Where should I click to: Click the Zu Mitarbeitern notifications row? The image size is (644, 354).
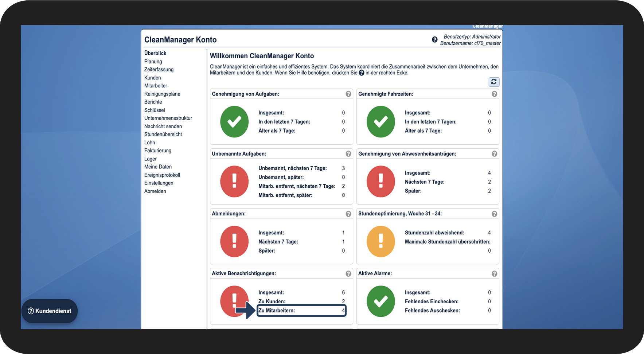click(x=301, y=311)
